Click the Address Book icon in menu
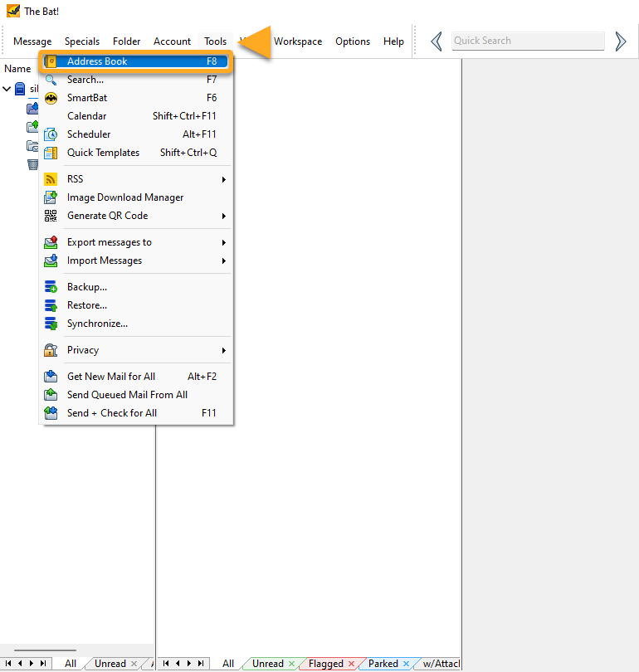639x672 pixels. (x=51, y=61)
